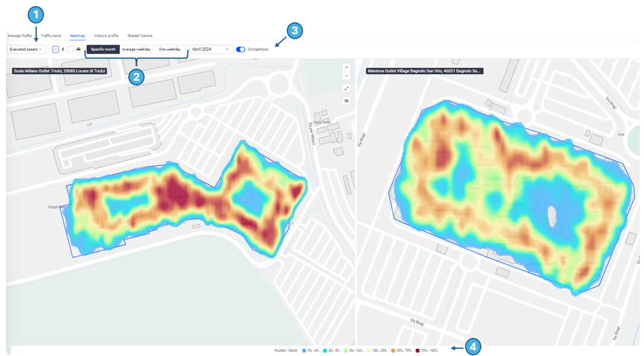
Task: Check the vehicle traffic checkbox
Action: point(70,49)
